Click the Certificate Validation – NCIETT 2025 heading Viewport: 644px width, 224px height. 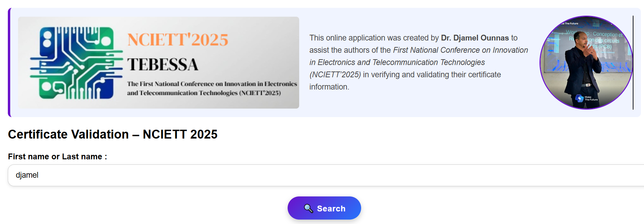[x=113, y=134]
